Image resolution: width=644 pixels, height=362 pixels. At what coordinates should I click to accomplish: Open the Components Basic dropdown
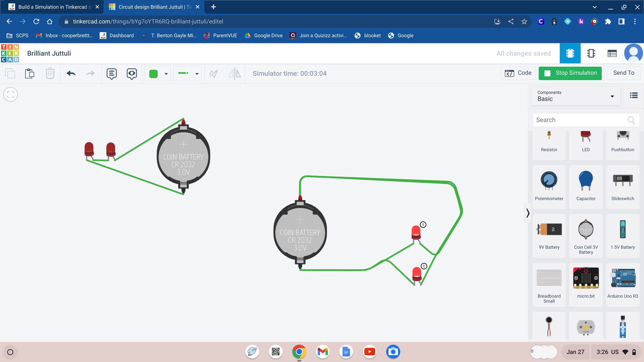tap(575, 96)
